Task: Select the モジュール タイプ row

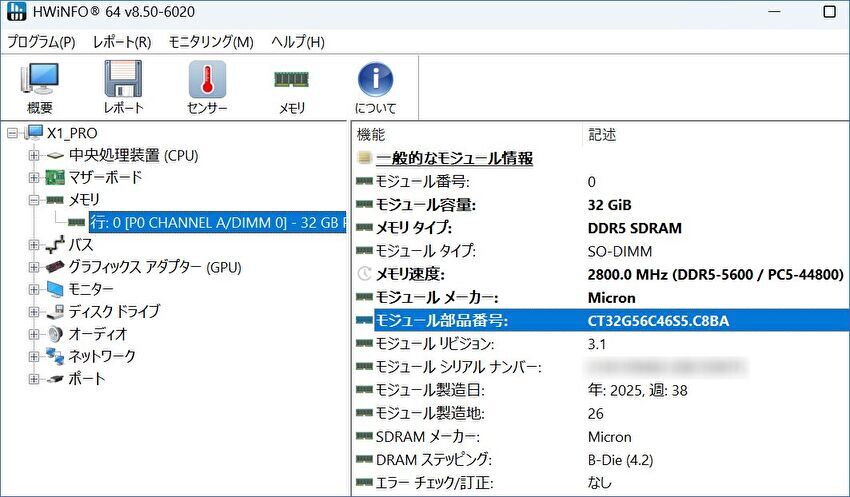Action: (x=602, y=251)
